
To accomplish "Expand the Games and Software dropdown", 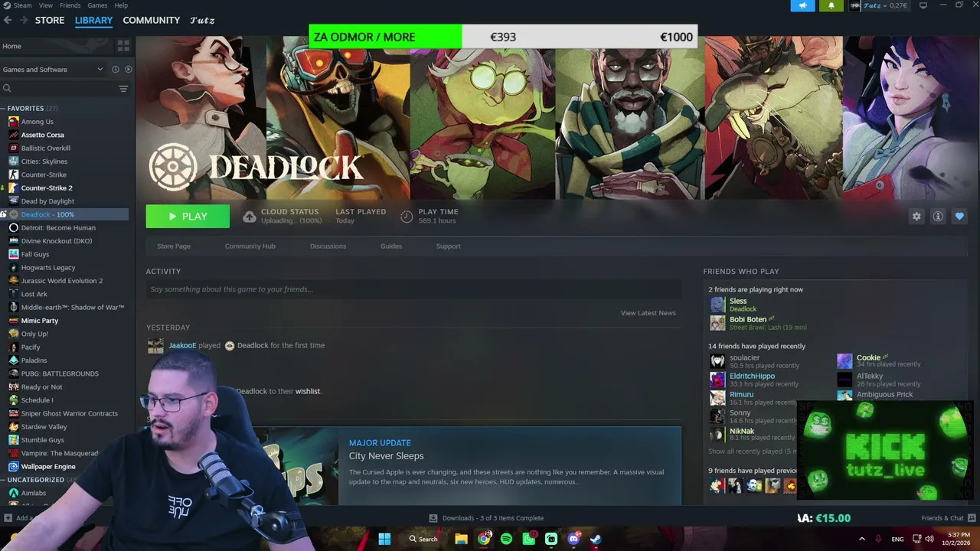I will [x=53, y=70].
